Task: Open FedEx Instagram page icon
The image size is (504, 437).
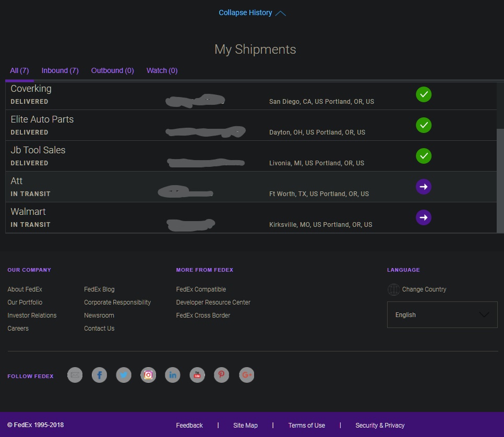Action: (148, 375)
